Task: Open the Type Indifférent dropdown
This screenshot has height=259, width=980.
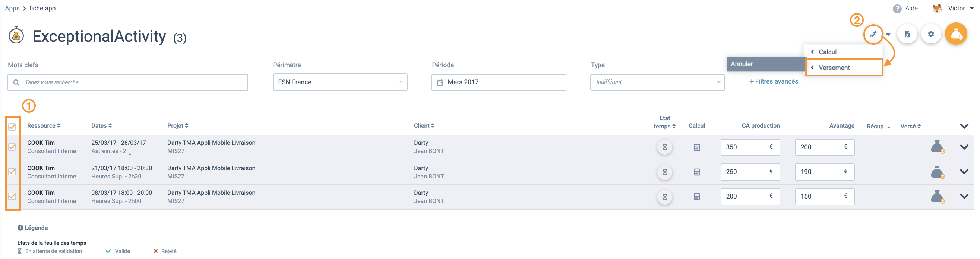Action: click(657, 82)
